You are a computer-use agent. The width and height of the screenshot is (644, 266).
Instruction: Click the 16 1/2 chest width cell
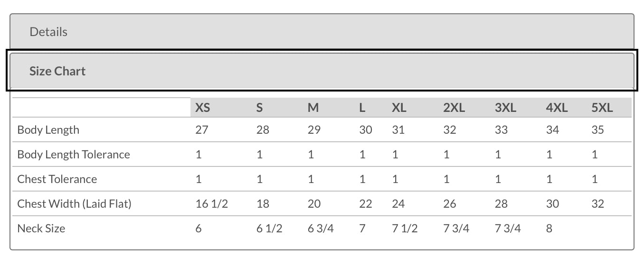pos(212,204)
